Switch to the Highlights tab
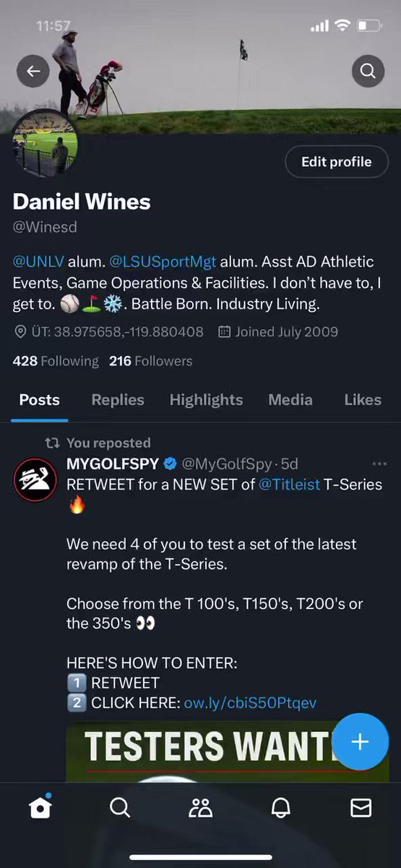Viewport: 401px width, 868px height. (206, 400)
